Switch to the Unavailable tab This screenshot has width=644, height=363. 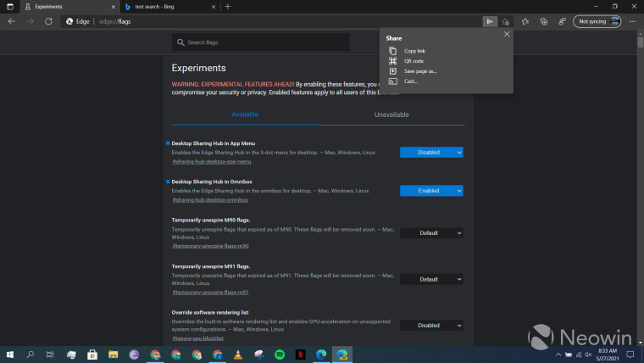391,114
